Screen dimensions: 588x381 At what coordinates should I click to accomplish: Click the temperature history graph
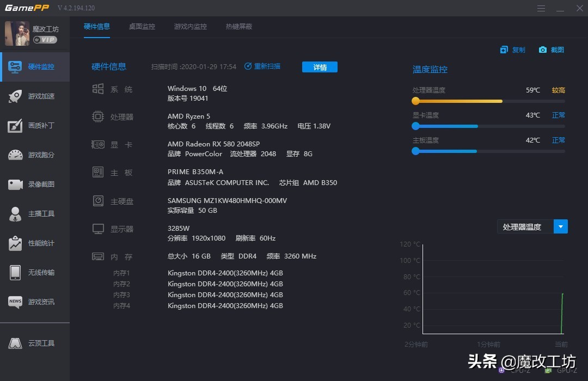point(493,289)
